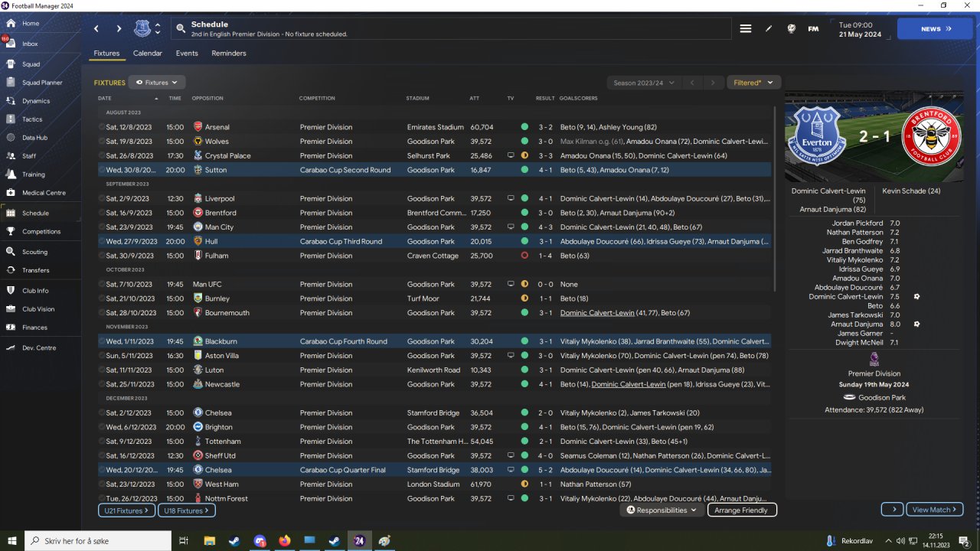980x551 pixels.
Task: Open File Explorer from the taskbar
Action: [x=208, y=541]
